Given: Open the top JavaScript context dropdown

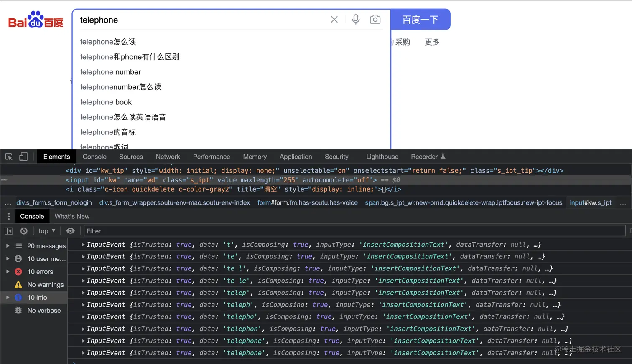Looking at the screenshot, I should (47, 231).
